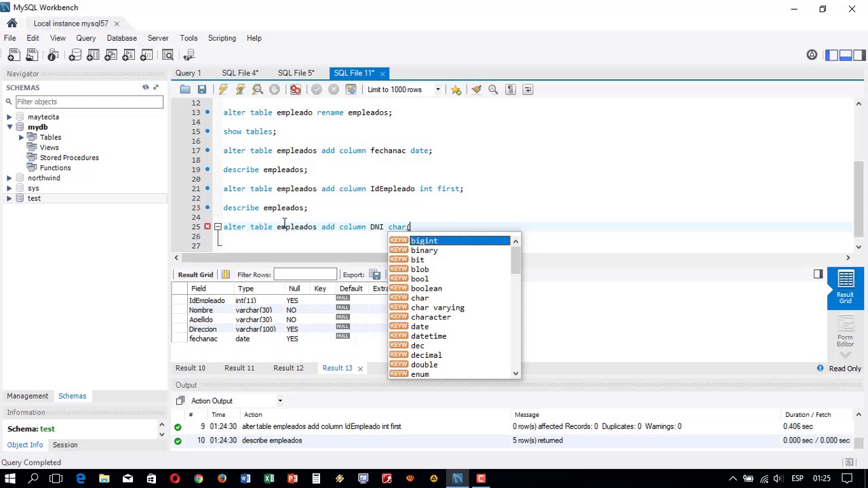Screen dimensions: 868x488
Task: Create a new function icon
Action: coord(146,55)
